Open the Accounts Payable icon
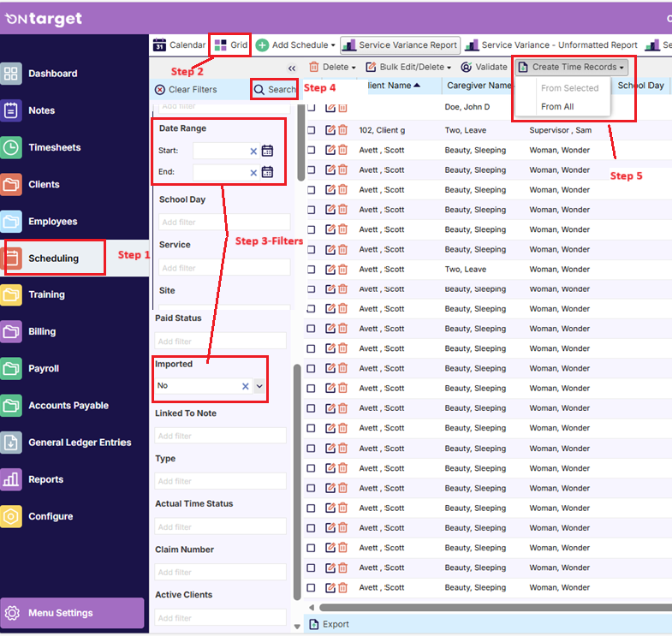 pyautogui.click(x=11, y=406)
